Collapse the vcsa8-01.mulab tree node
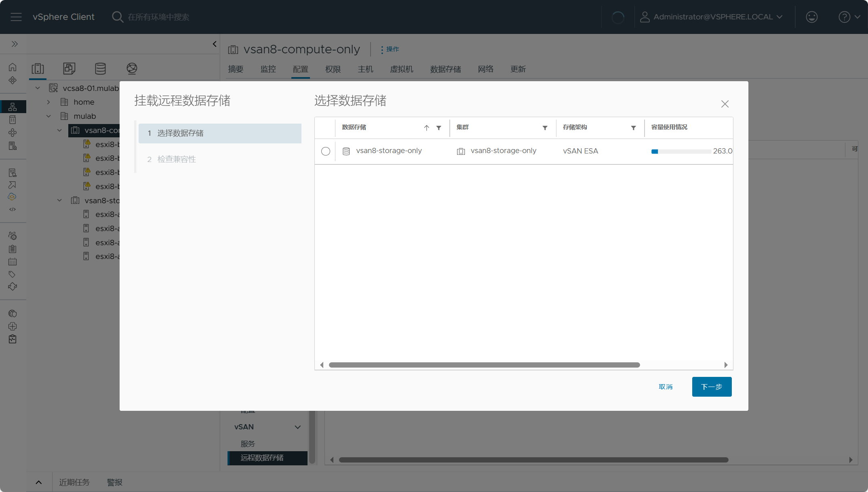Image resolution: width=868 pixels, height=492 pixels. [x=38, y=88]
